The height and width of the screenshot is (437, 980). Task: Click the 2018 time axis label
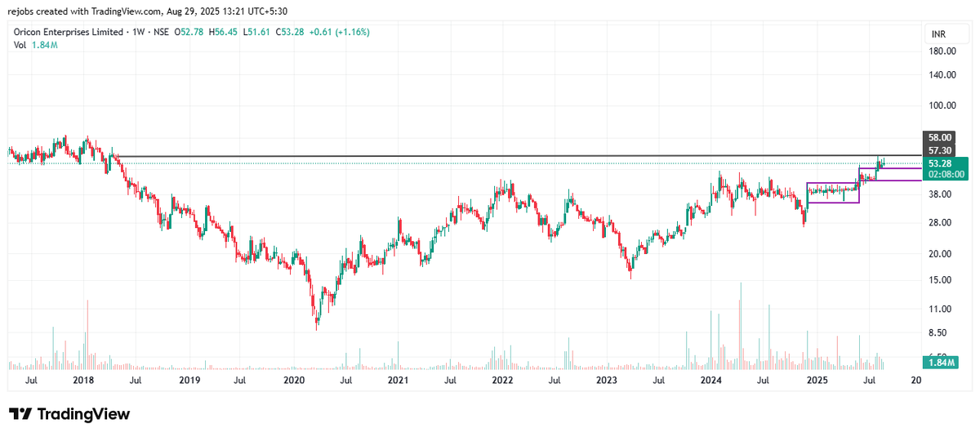[x=83, y=381]
